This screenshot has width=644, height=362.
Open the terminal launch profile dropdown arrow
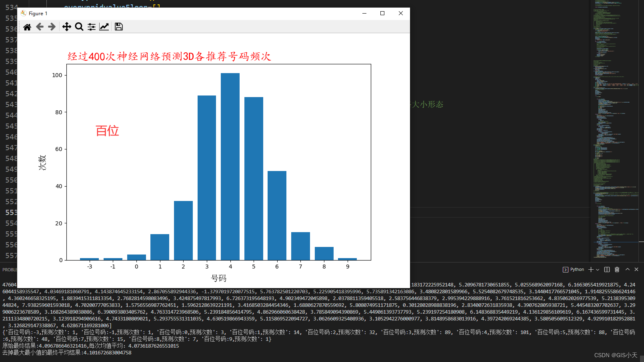(x=598, y=270)
